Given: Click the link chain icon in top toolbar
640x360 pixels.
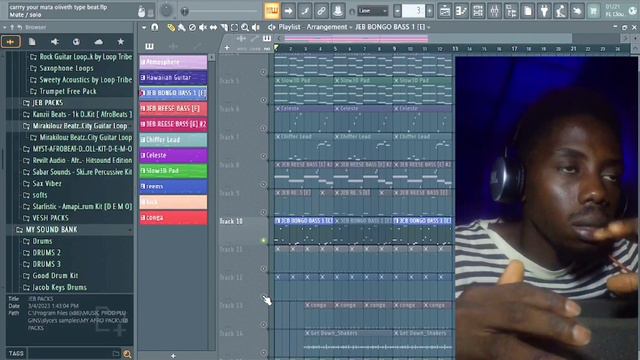Looking at the screenshot, I should click(x=321, y=11).
